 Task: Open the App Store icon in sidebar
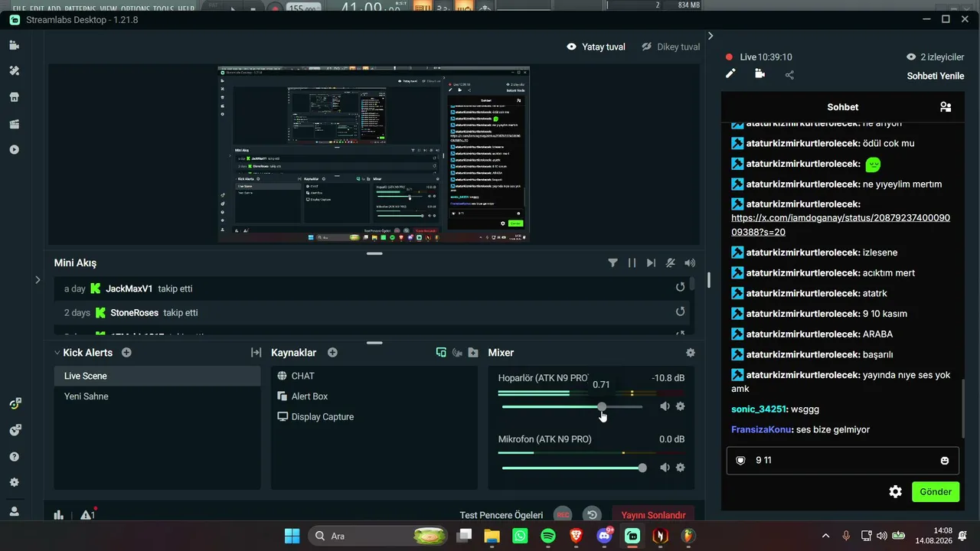tap(14, 97)
